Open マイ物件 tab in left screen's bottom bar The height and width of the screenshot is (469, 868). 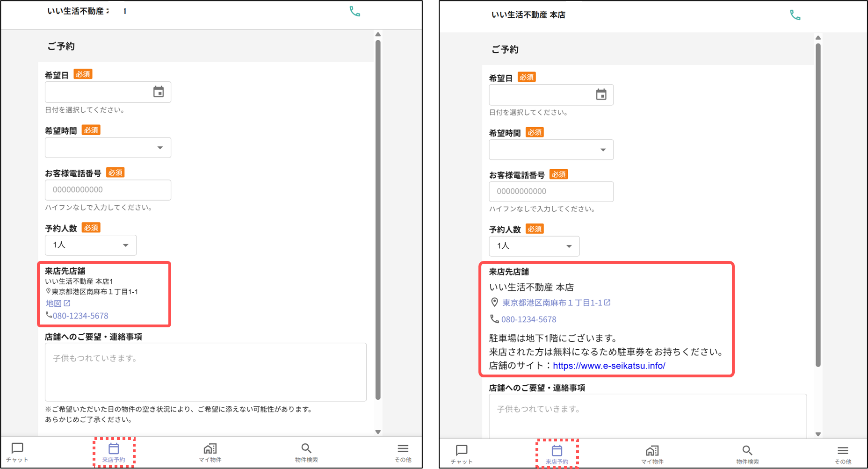point(210,452)
